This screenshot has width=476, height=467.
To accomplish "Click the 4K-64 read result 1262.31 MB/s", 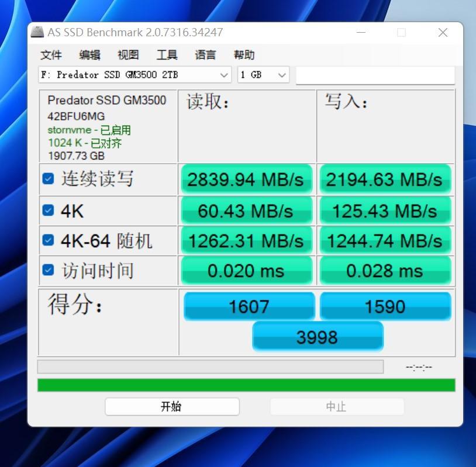I will point(247,240).
